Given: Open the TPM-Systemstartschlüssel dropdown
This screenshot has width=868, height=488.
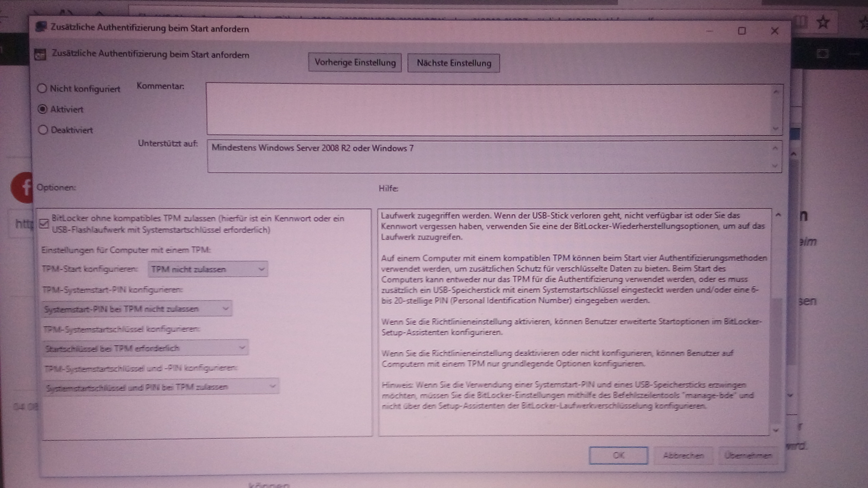Looking at the screenshot, I should click(x=145, y=348).
